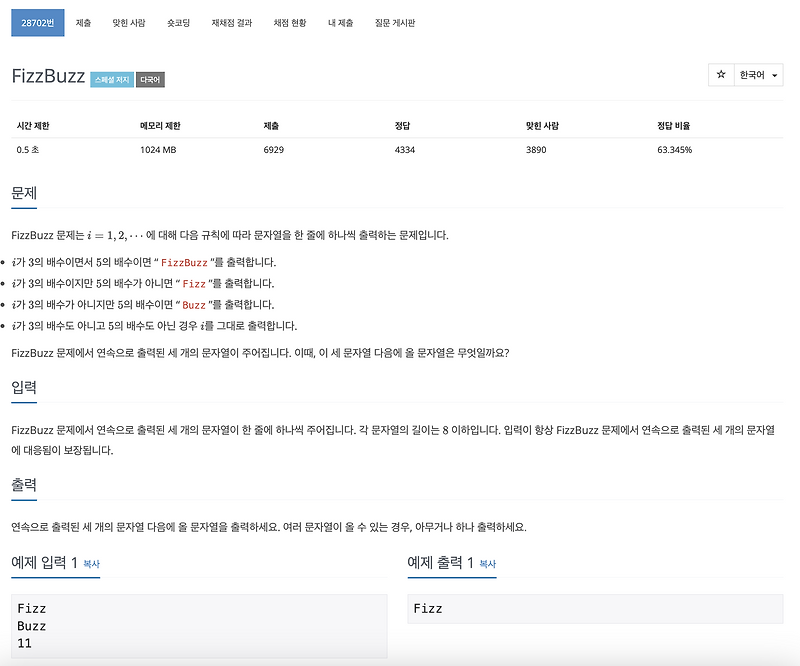
Task: Open the 채점 현황 status page
Action: point(287,21)
